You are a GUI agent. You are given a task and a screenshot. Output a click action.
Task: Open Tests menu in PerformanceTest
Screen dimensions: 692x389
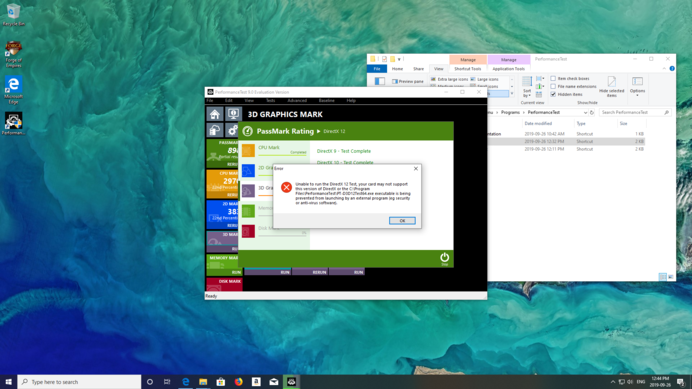[x=270, y=101]
